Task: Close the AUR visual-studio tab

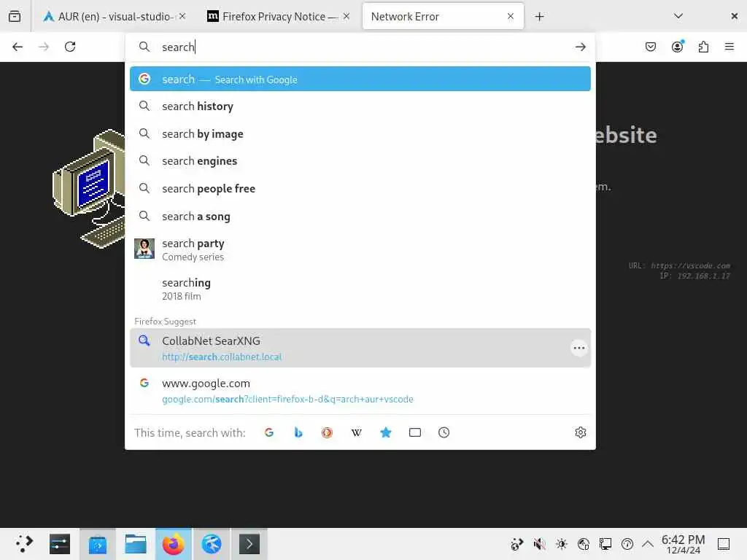Action: [x=182, y=16]
